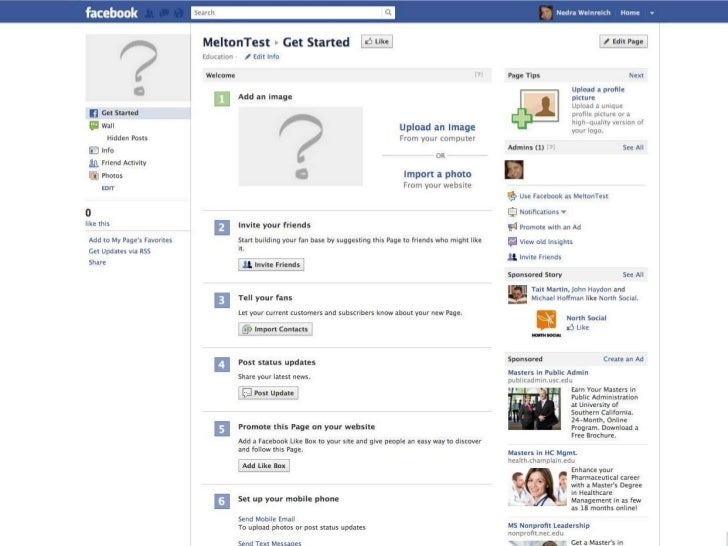Image resolution: width=728 pixels, height=546 pixels.
Task: Open Wall in left sidebar
Action: click(108, 126)
